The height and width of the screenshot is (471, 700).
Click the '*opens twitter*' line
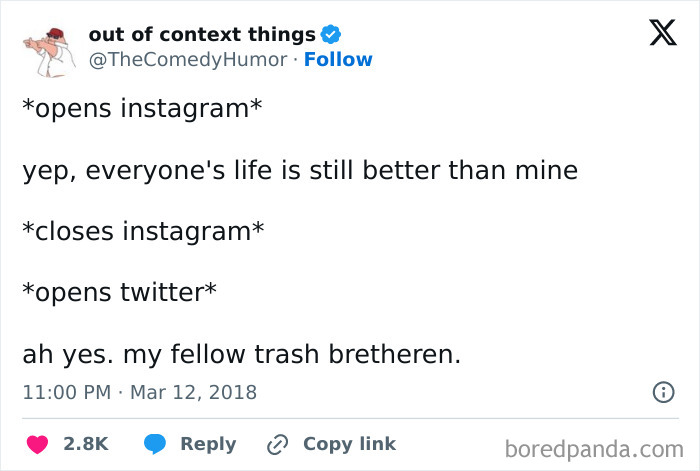point(119,292)
